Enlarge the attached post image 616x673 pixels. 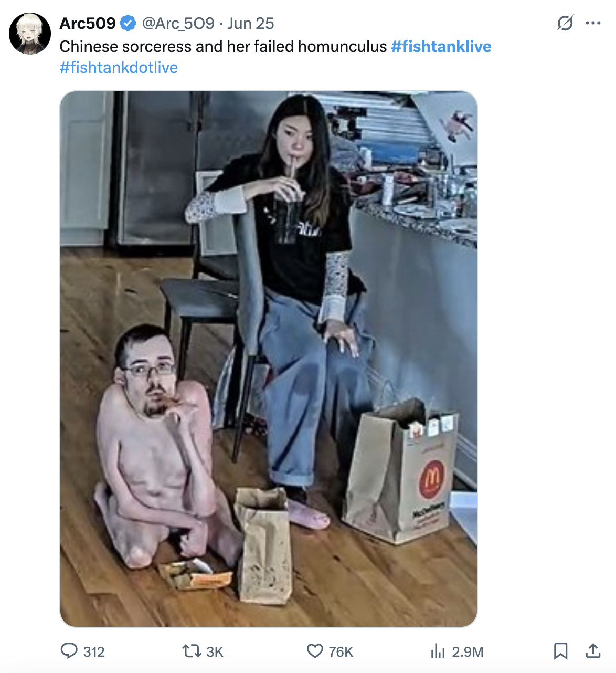pos(269,359)
